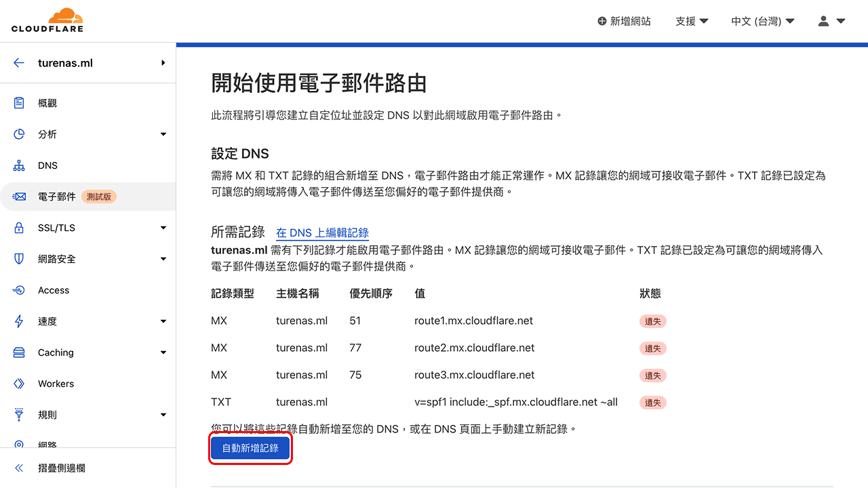Expand the 速度 sidebar dropdown
The width and height of the screenshot is (868, 488).
coord(163,321)
